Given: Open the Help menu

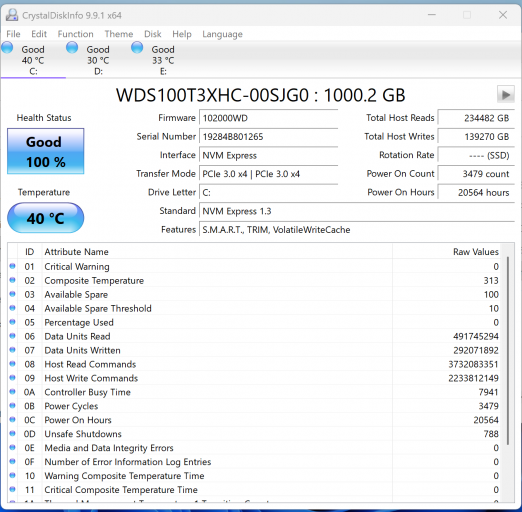Looking at the screenshot, I should [x=182, y=34].
